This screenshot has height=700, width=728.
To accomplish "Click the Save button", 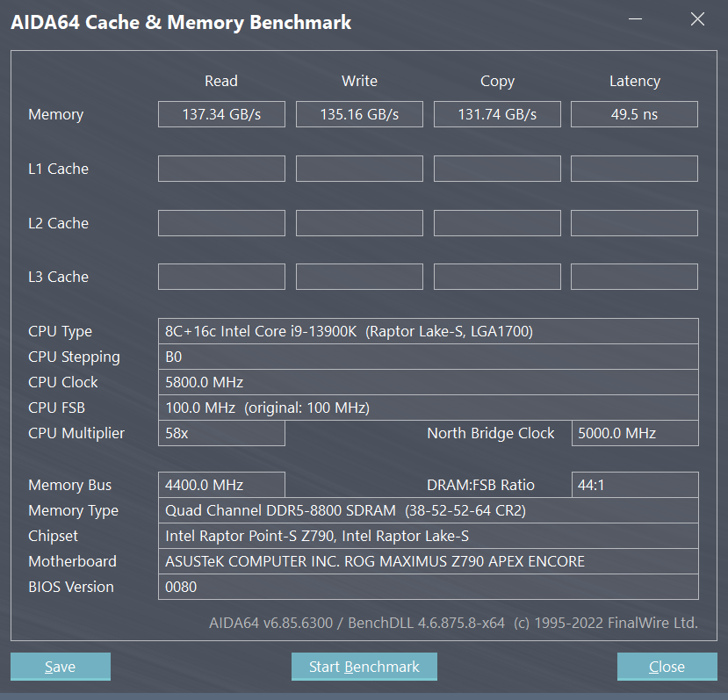I will [x=60, y=667].
